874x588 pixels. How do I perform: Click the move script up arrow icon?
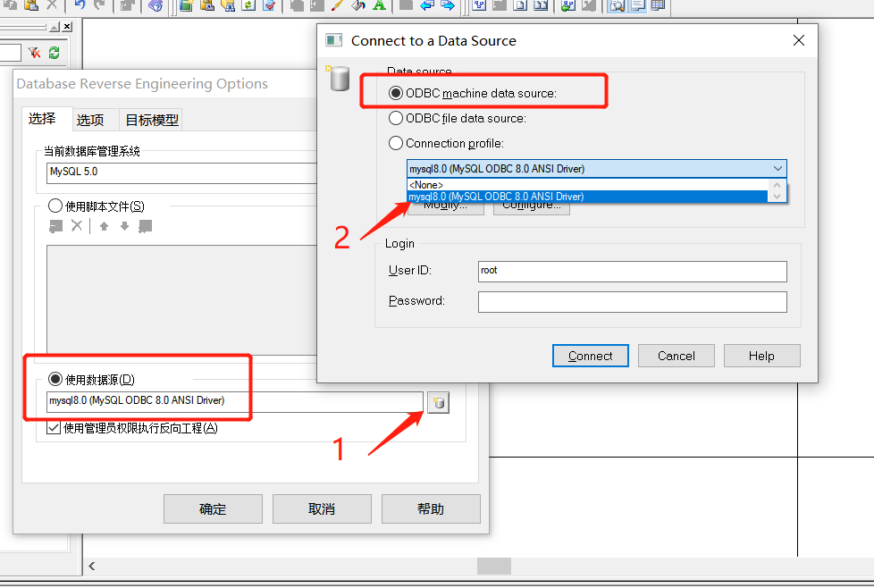point(104,226)
